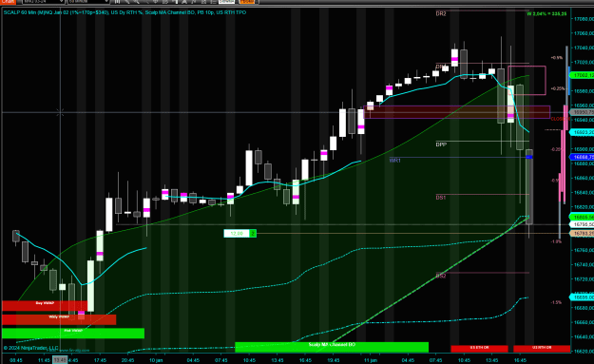Viewport: 594px width, 364px height.
Task: Click the +0.25% percent level label
Action: [x=558, y=88]
